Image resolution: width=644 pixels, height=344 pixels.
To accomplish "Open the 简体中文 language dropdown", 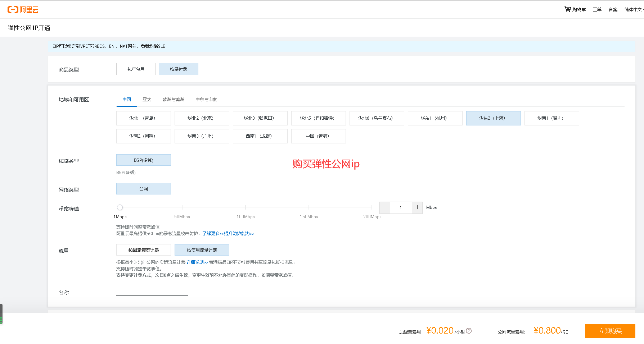I will (x=634, y=9).
